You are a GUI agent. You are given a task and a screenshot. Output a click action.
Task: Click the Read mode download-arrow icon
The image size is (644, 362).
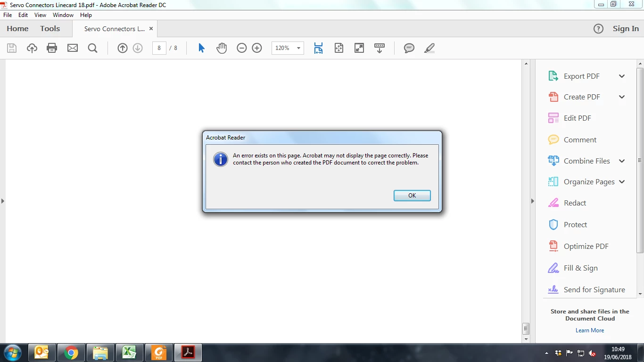click(380, 48)
